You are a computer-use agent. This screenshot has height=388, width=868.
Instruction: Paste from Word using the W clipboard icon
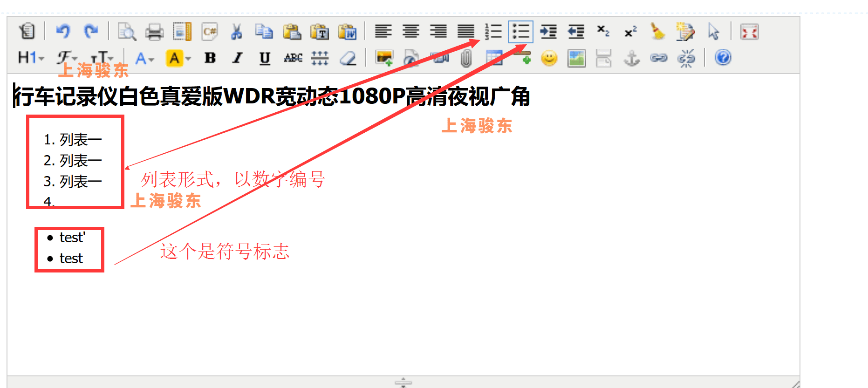coord(347,32)
